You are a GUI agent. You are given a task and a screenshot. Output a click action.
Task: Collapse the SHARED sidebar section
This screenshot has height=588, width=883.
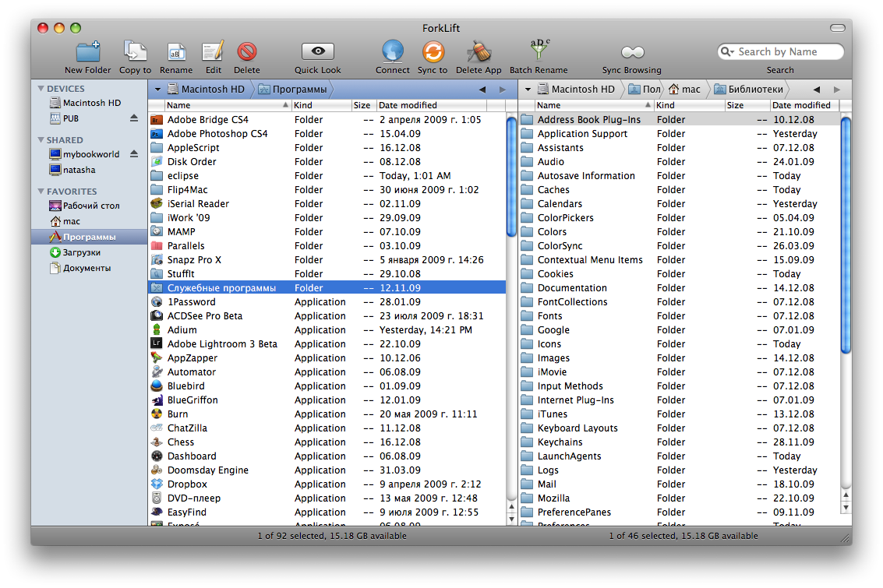41,139
